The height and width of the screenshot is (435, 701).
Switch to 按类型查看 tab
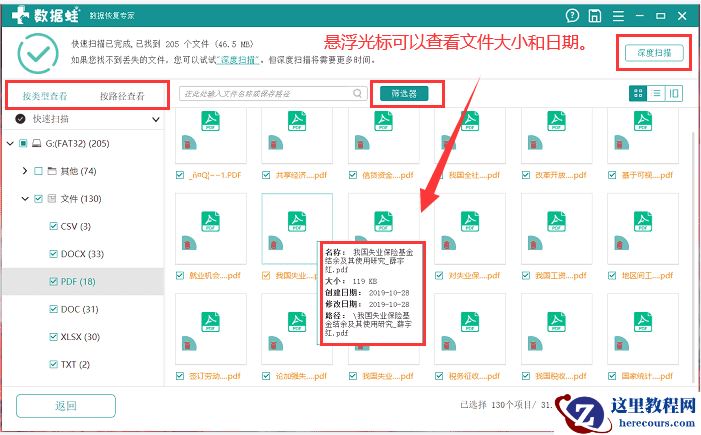coord(45,96)
